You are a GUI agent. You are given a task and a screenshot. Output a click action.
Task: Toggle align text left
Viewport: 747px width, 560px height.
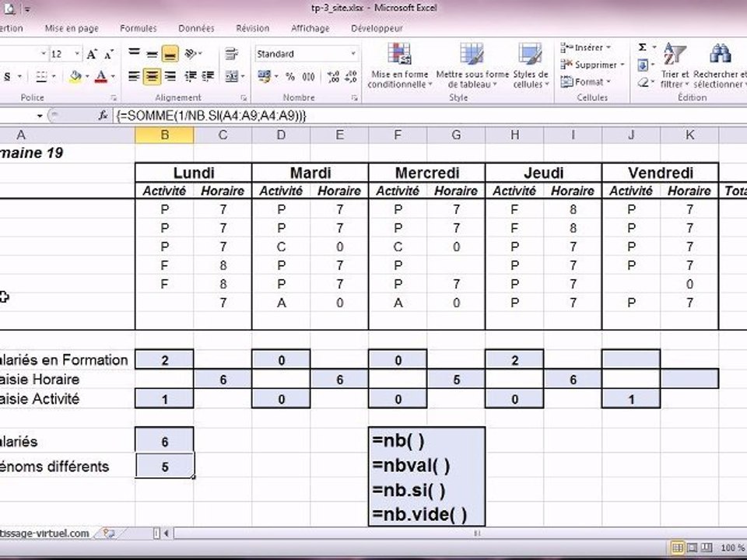click(x=135, y=76)
